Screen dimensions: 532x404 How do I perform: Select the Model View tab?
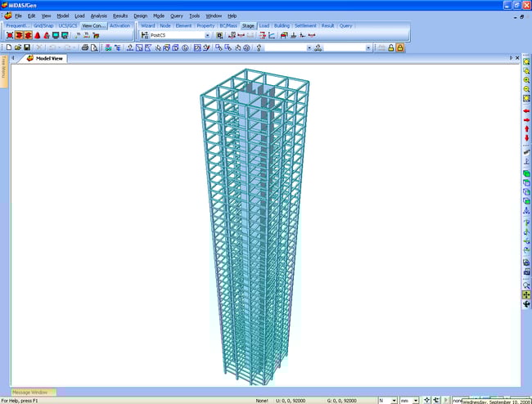tap(45, 58)
